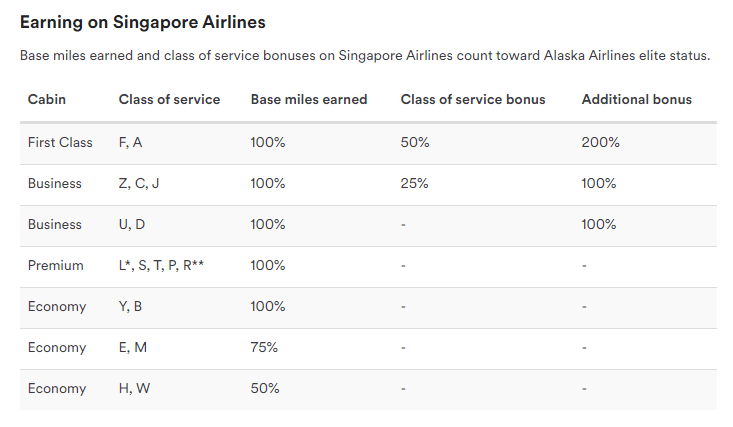Click the 200% additional bonus value
Screen dimensions: 733x427
tap(600, 143)
